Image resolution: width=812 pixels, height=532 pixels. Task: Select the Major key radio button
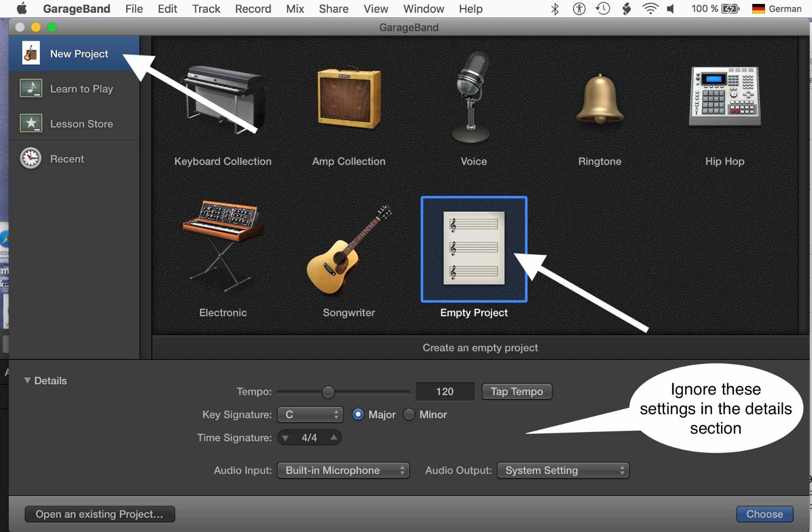[x=358, y=415]
